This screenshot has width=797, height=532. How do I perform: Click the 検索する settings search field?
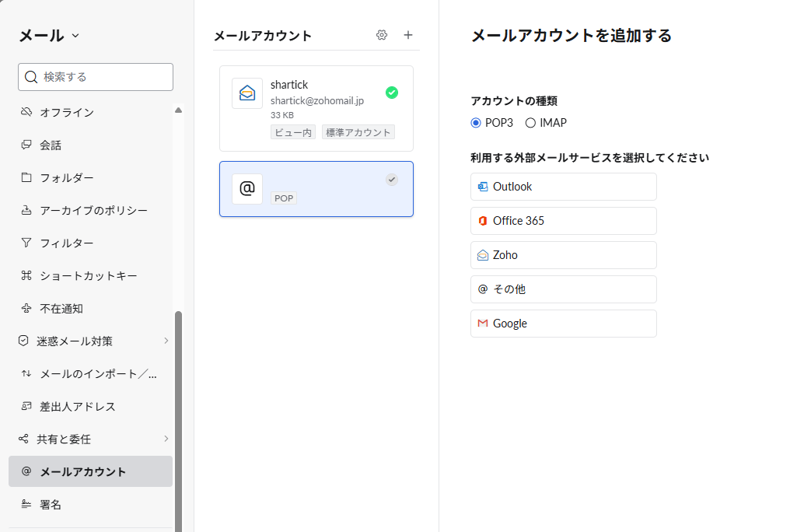pos(96,77)
